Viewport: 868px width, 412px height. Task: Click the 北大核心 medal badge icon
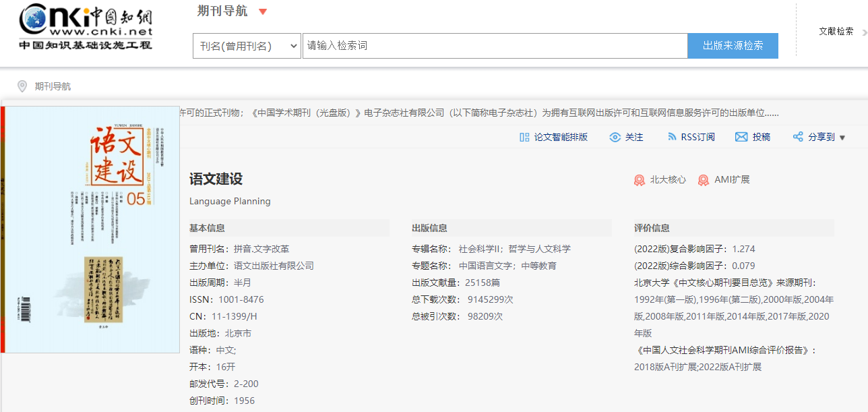pyautogui.click(x=640, y=180)
